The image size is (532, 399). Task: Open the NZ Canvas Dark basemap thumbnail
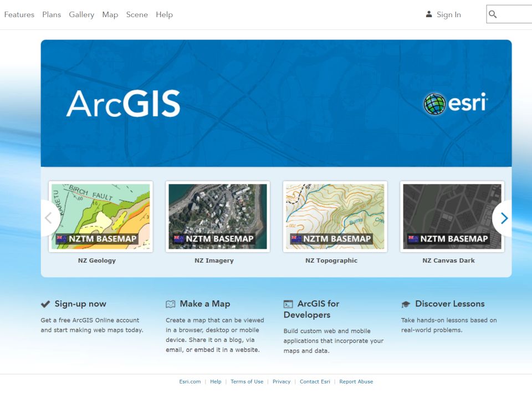coord(452,217)
